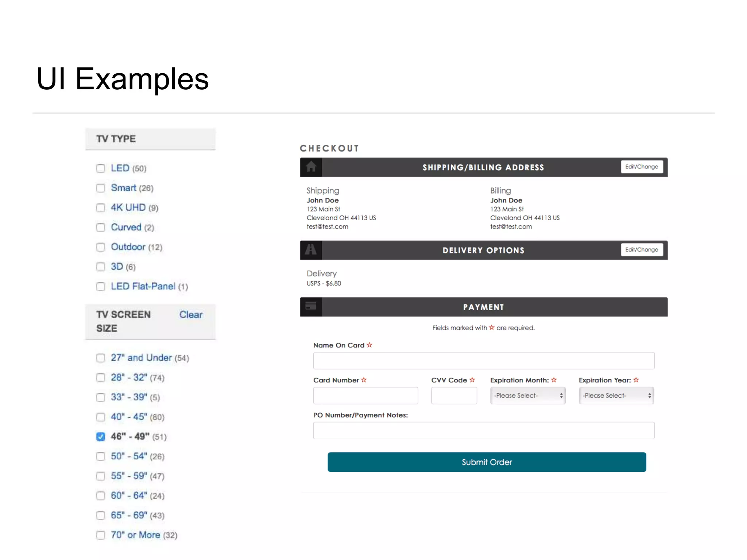The width and height of the screenshot is (747, 560).
Task: Click the house icon in Shipping/Billing header
Action: pos(311,167)
